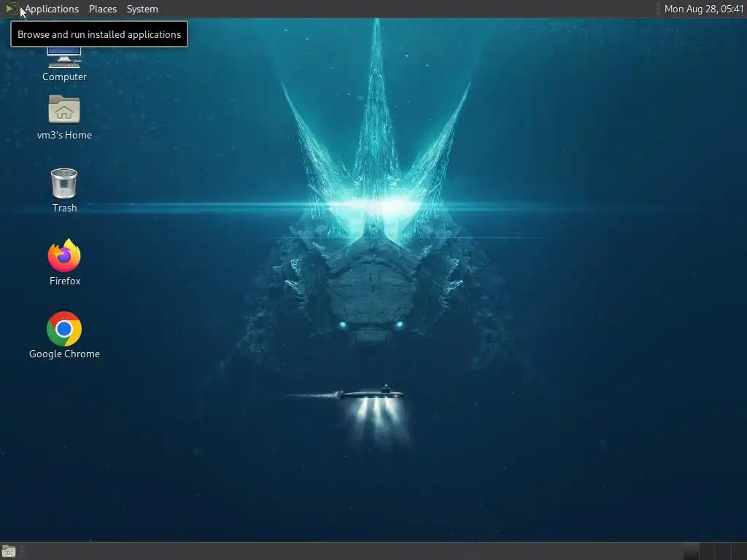The height and width of the screenshot is (560, 747).
Task: Switch to the last workspace in the switcher
Action: click(x=739, y=551)
